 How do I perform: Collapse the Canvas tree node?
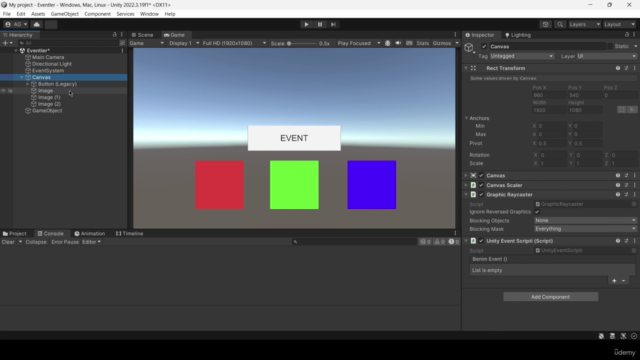(22, 77)
